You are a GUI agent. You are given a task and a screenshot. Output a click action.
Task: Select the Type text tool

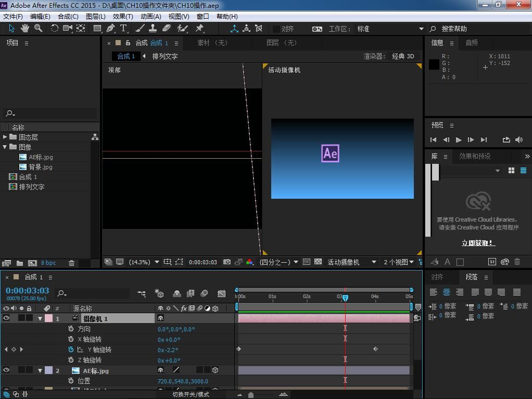(x=123, y=29)
